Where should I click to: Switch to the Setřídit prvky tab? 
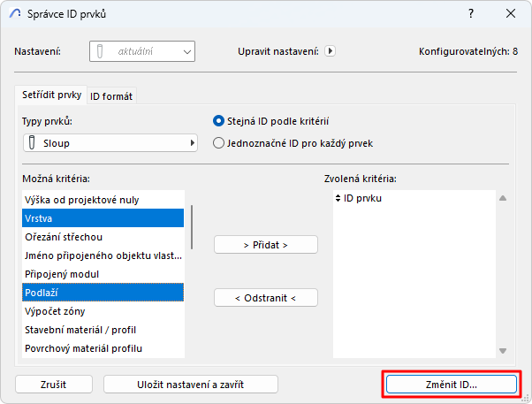pos(51,95)
